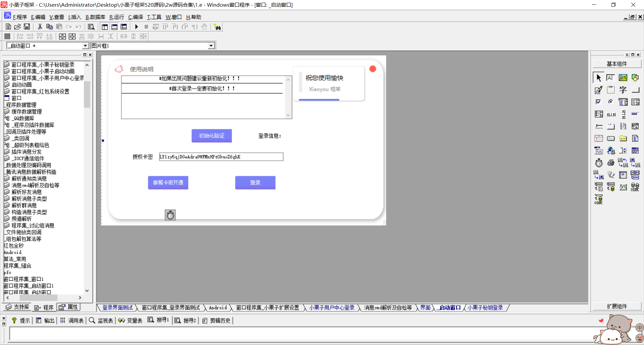Click the 初始化验证 button on the form

[x=212, y=136]
